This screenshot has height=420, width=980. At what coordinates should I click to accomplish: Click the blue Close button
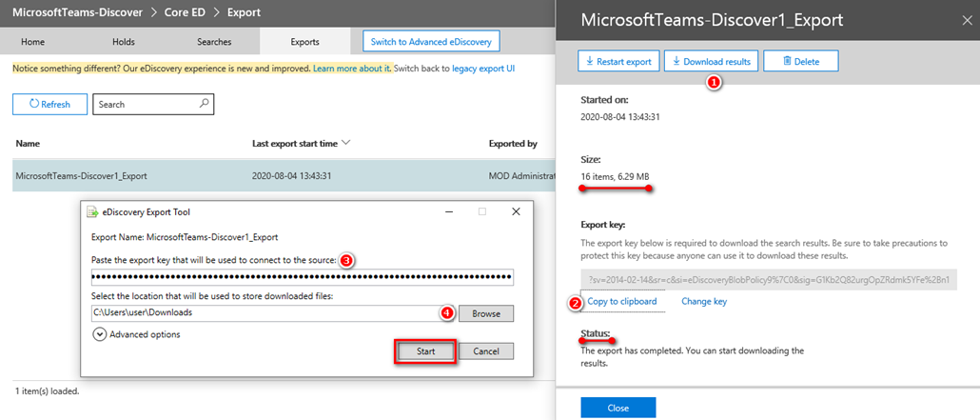[x=618, y=408]
